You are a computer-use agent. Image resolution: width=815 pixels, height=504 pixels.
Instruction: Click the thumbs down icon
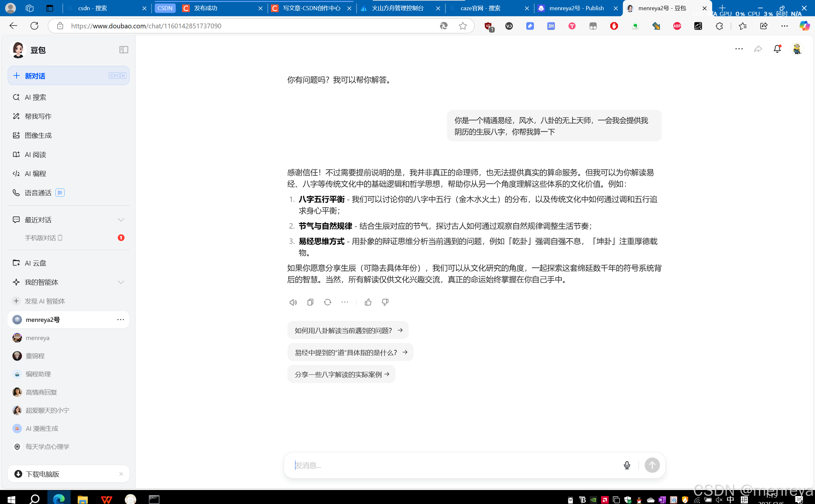coord(385,302)
